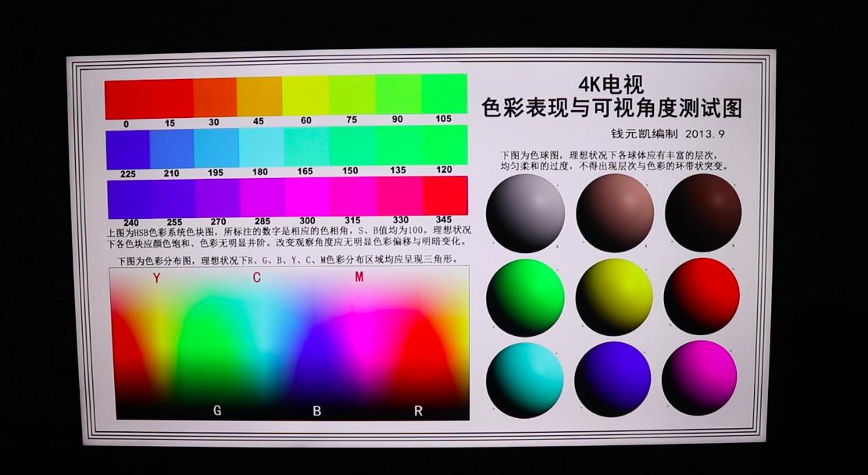Screen dimensions: 868x475
Task: Click the magenta sphere thumbnail
Action: pos(701,377)
